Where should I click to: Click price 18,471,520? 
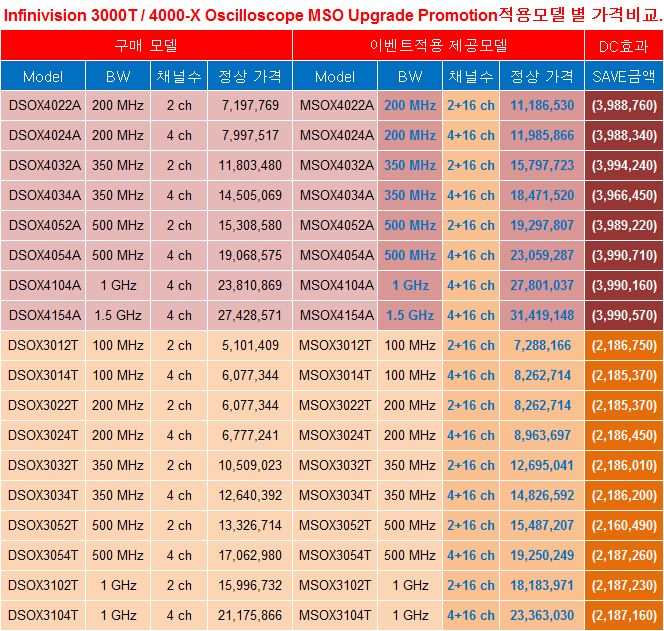click(x=542, y=196)
